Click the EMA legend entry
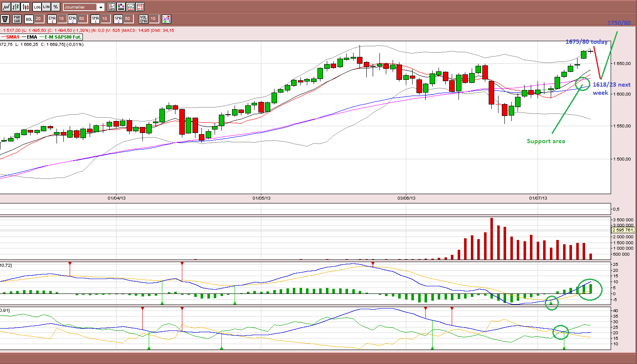The height and width of the screenshot is (364, 637). tap(29, 37)
